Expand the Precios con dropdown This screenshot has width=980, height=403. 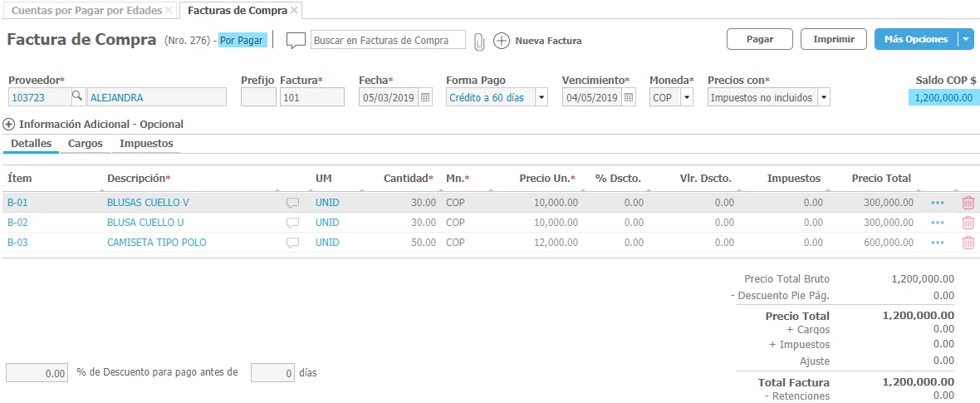pyautogui.click(x=823, y=97)
